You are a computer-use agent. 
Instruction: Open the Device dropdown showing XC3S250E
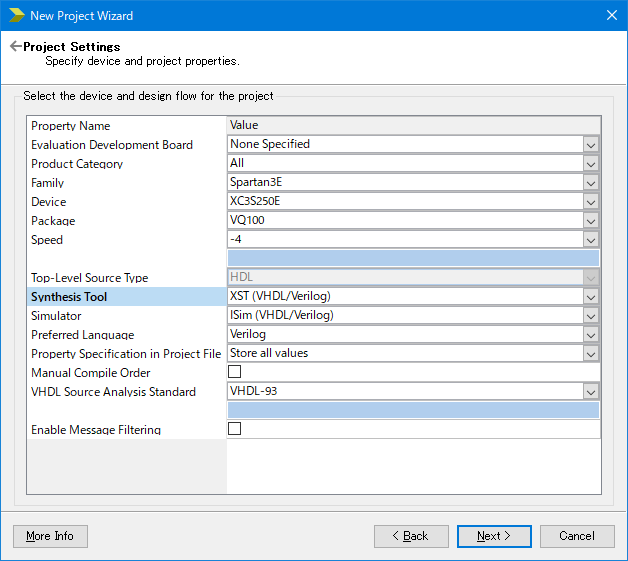point(591,201)
